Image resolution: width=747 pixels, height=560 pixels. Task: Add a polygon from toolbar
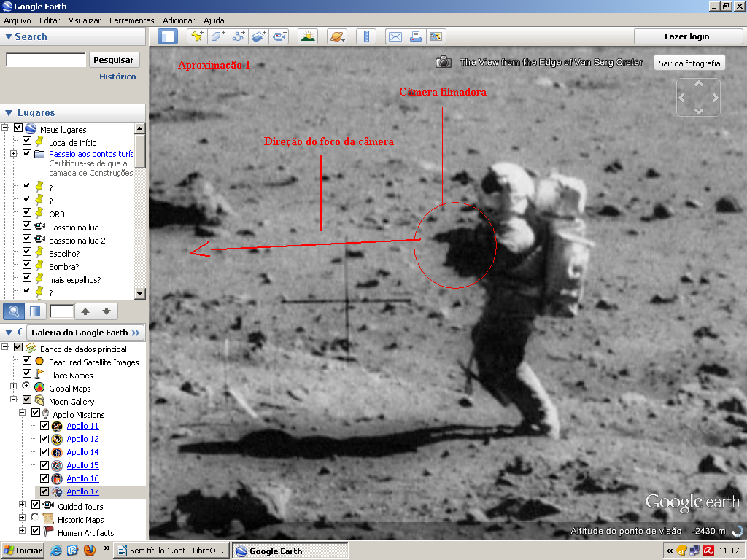[217, 36]
